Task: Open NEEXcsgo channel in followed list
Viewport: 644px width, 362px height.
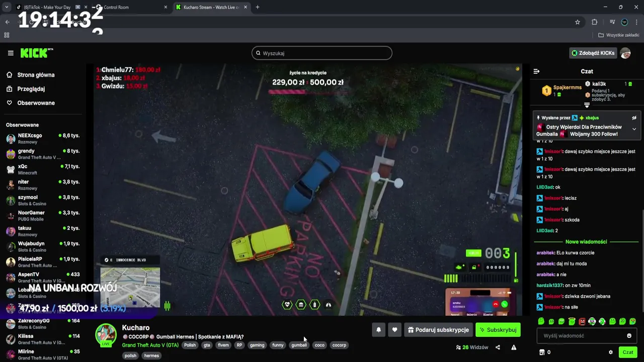Action: point(43,139)
